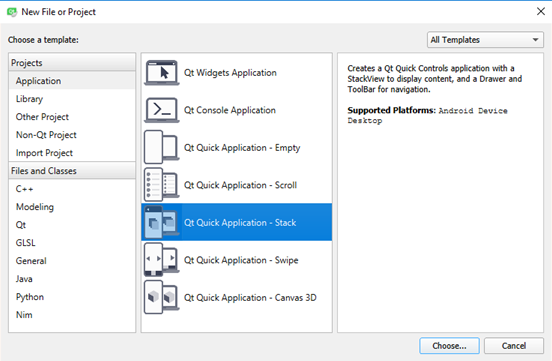Select the Qt files category
Screen dimensions: 552x361
click(x=72, y=225)
